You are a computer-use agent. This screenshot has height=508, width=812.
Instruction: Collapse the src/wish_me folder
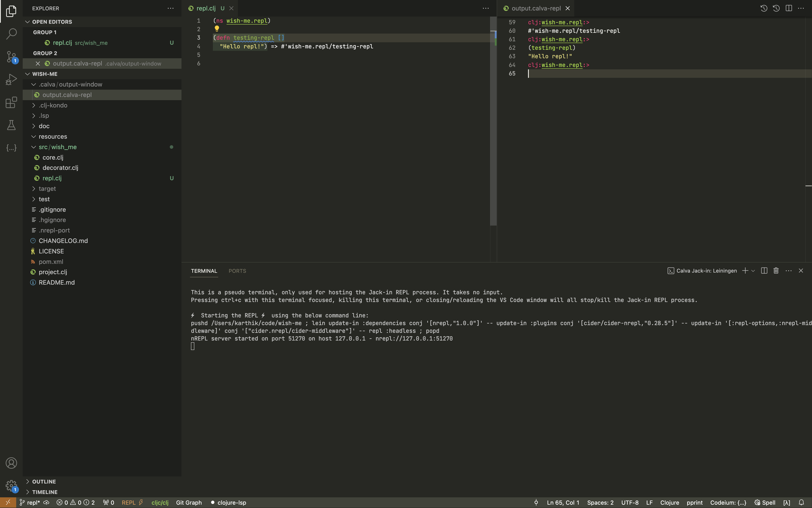coord(34,147)
